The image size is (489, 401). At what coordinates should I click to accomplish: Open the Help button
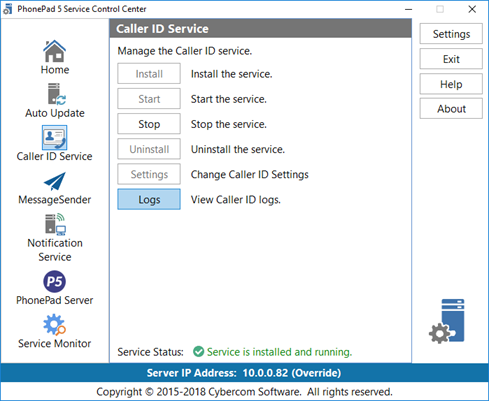pyautogui.click(x=451, y=84)
